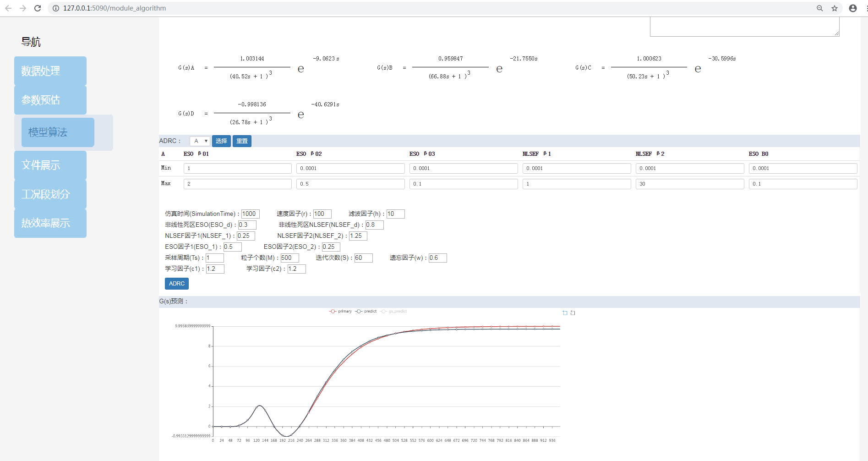Edit Max value of NLSEF β1
The image size is (868, 461).
tap(577, 184)
